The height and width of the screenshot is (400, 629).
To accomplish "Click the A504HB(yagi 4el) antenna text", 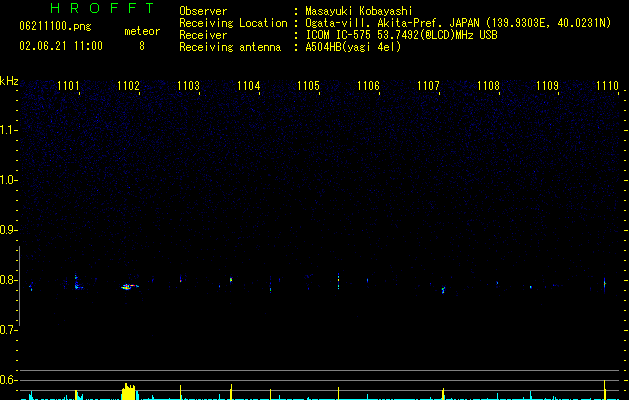I will click(x=353, y=47).
